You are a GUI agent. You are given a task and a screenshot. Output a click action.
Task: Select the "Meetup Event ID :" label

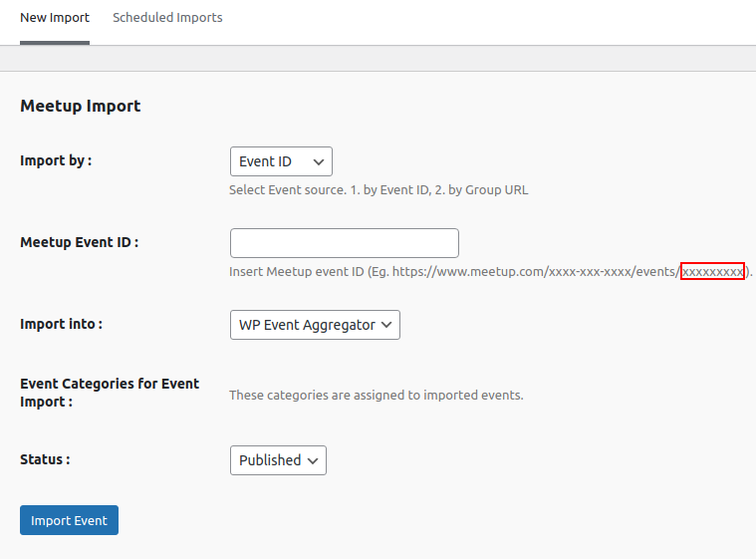pos(79,242)
